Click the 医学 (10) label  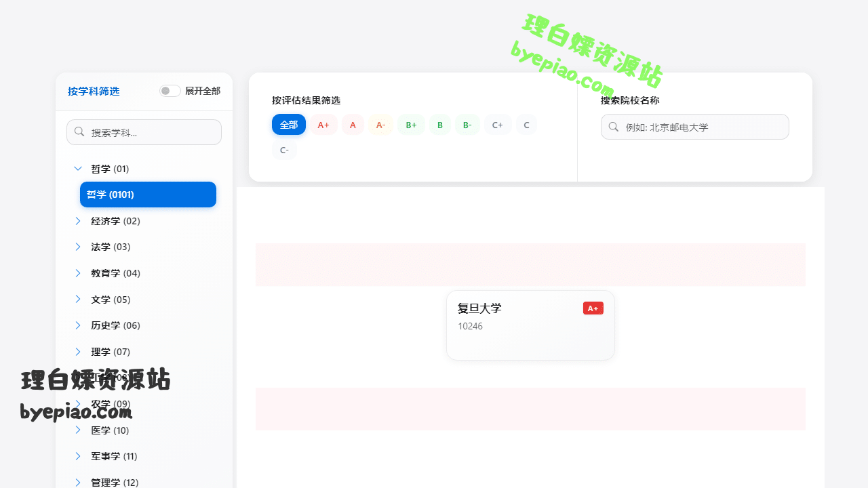click(x=110, y=430)
